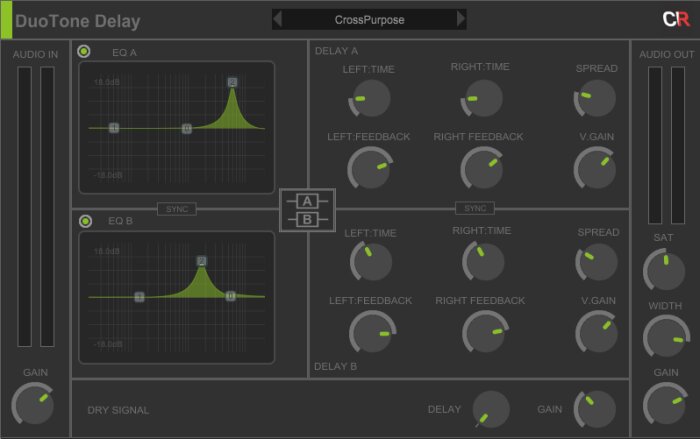
Task: Click the EQ A 18.0dB scale label
Action: [107, 82]
